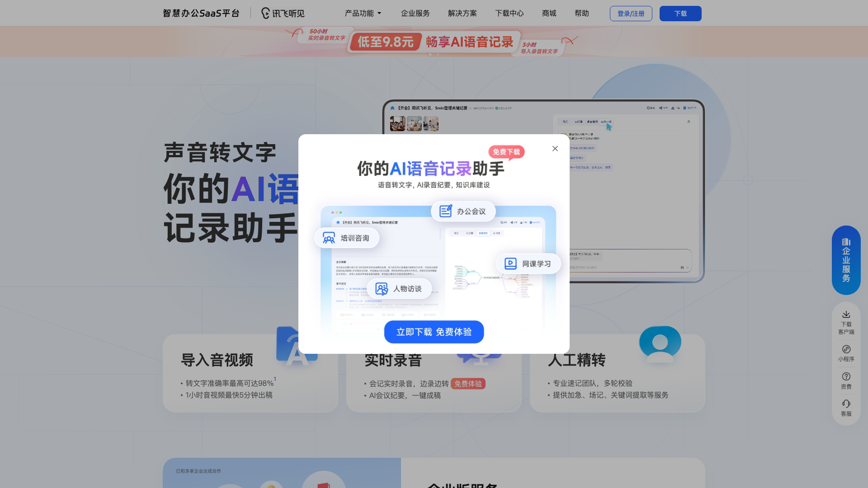The height and width of the screenshot is (488, 868).
Task: Click the 导入音视频 document icon
Action: click(x=296, y=346)
